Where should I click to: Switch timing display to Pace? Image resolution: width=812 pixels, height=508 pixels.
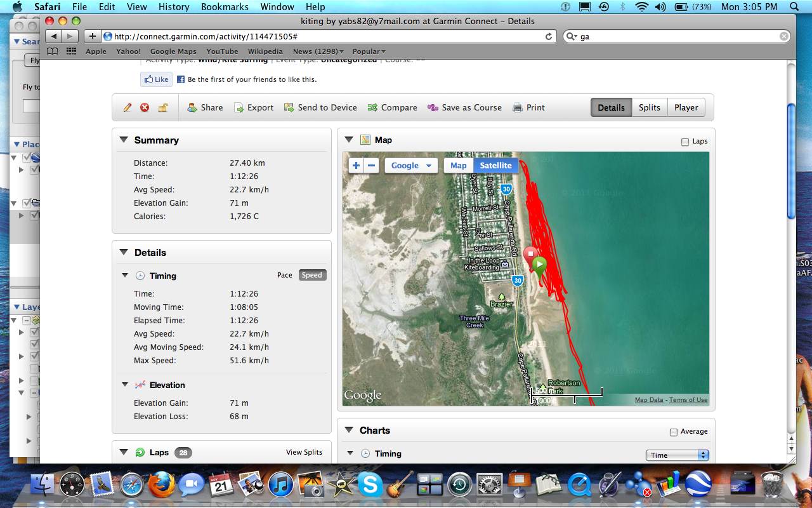coord(285,275)
